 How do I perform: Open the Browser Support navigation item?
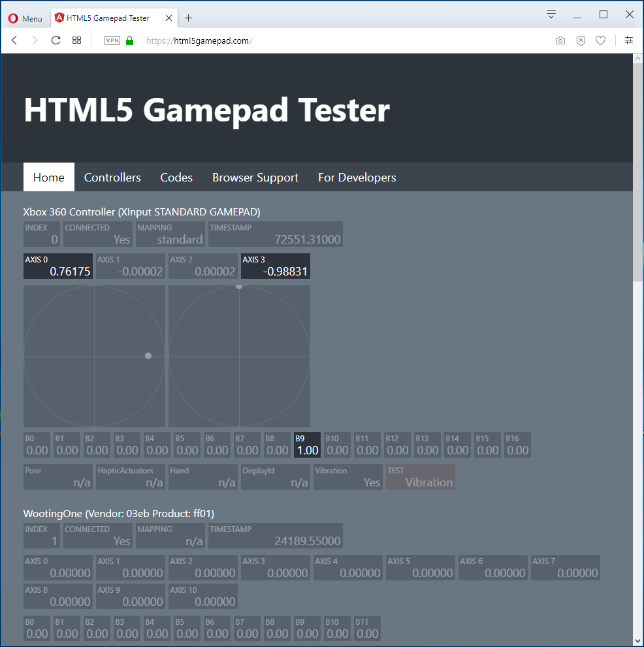(255, 178)
